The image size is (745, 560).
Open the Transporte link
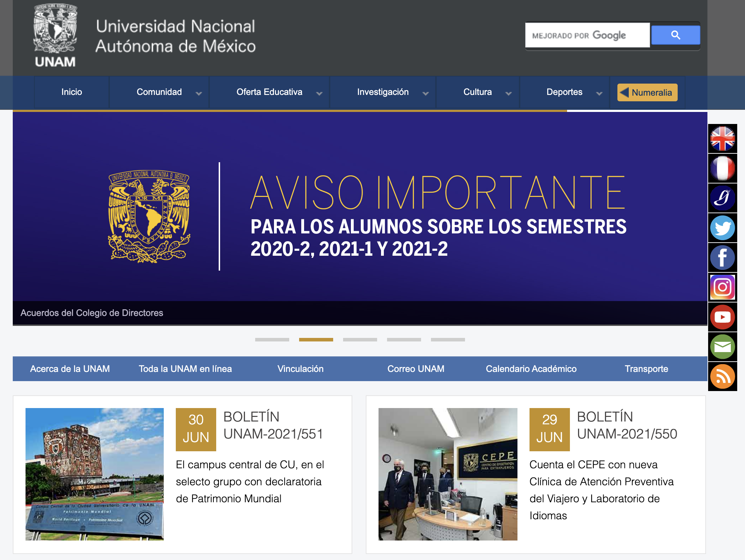[646, 369]
